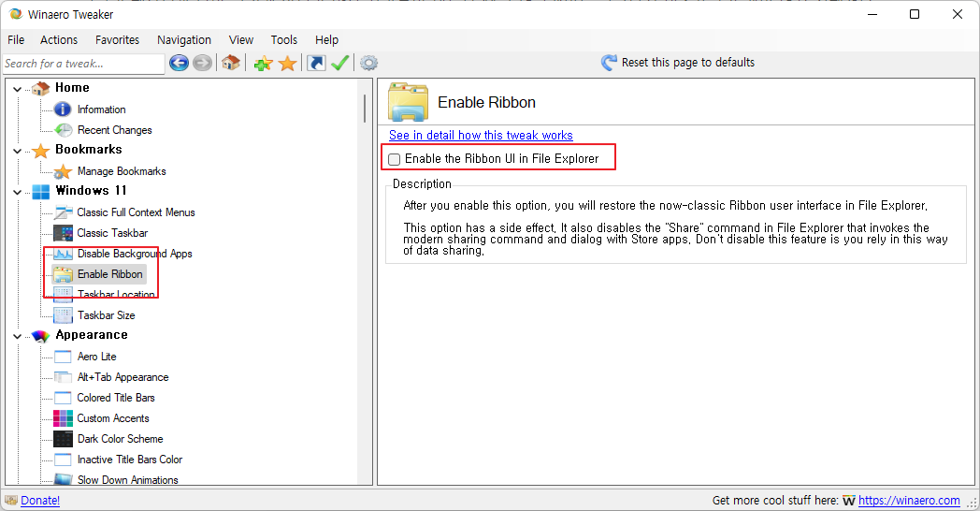
Task: Select Colored Title Bars tree item
Action: tap(116, 398)
